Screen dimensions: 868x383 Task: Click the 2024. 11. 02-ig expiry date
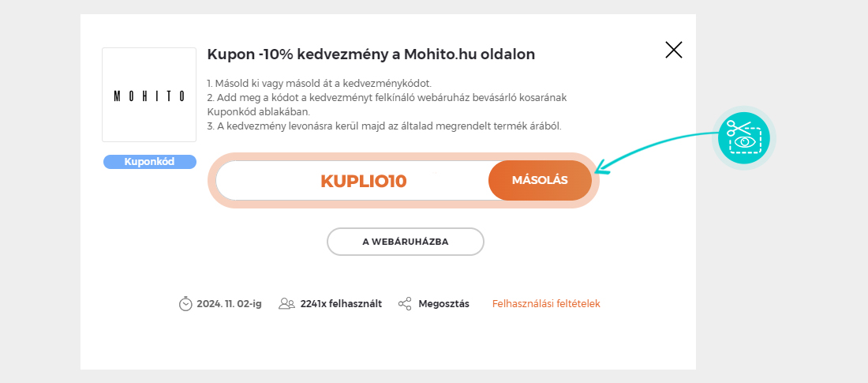(x=229, y=304)
